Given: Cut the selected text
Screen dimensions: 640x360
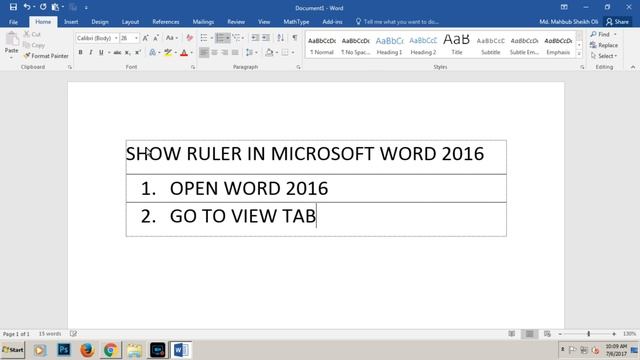Looking at the screenshot, I should [x=32, y=34].
